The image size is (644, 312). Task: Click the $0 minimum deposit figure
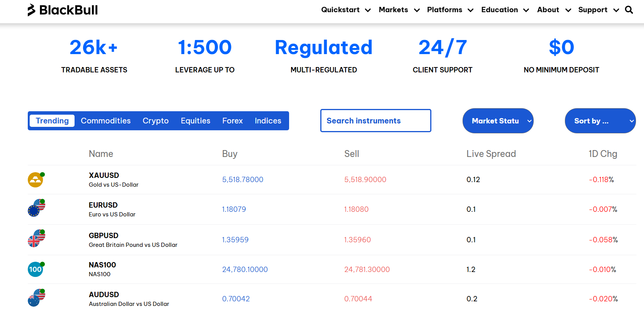561,47
